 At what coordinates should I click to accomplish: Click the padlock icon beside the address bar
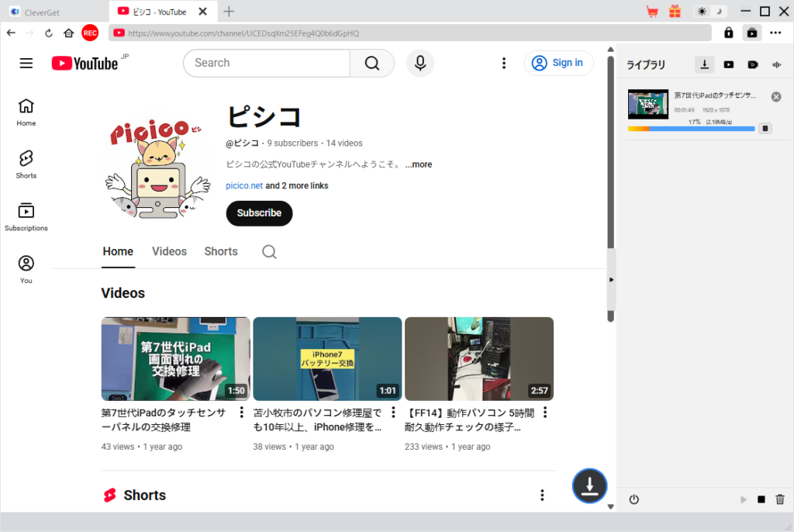[x=729, y=33]
